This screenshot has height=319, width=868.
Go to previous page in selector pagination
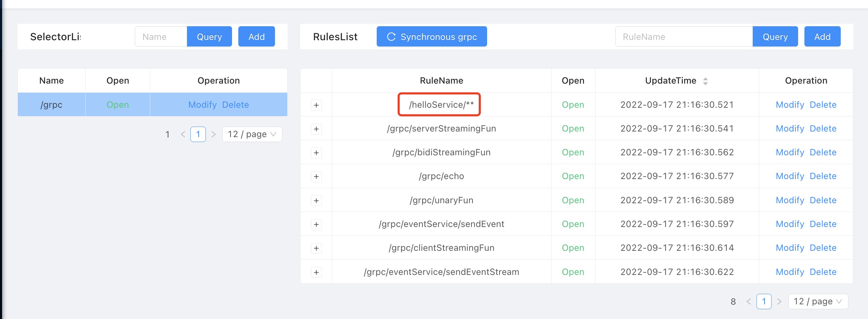pyautogui.click(x=183, y=134)
